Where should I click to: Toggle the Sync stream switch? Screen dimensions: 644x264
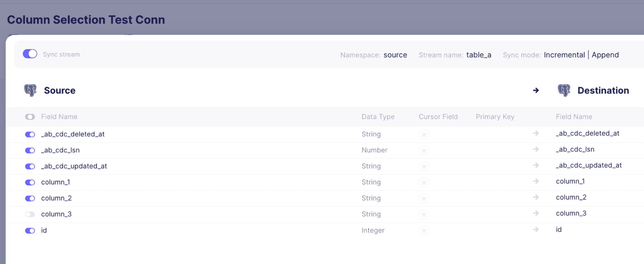pyautogui.click(x=30, y=54)
